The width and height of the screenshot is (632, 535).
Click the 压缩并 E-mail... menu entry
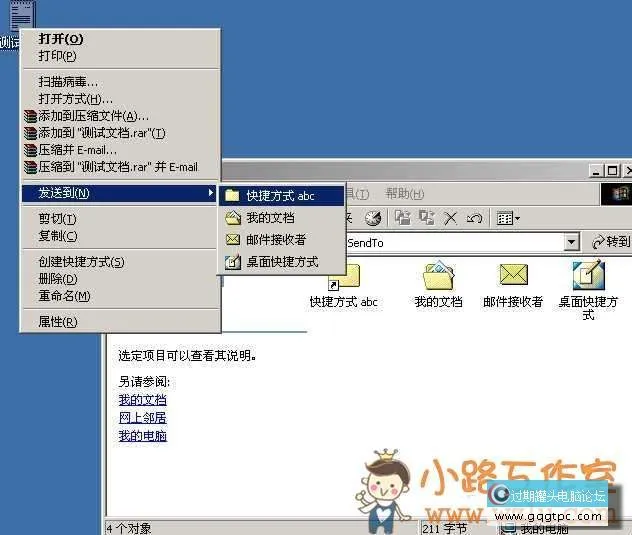[120, 150]
